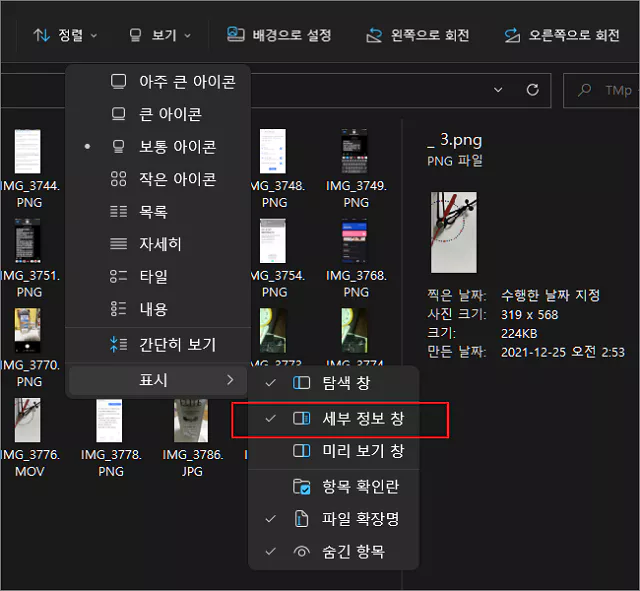Rotate image with 왼쪽으로 회전

coord(418,35)
